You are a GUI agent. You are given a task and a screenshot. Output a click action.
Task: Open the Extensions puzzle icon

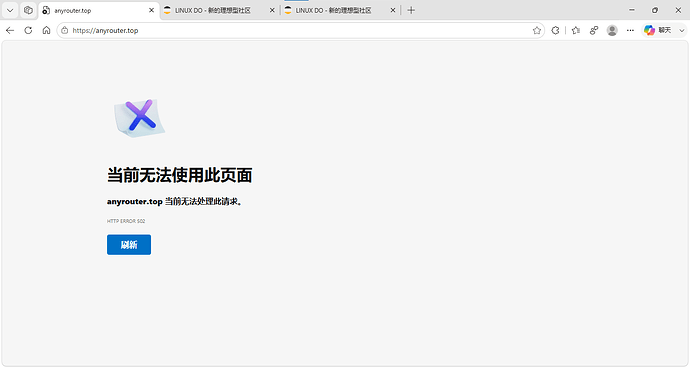[555, 30]
